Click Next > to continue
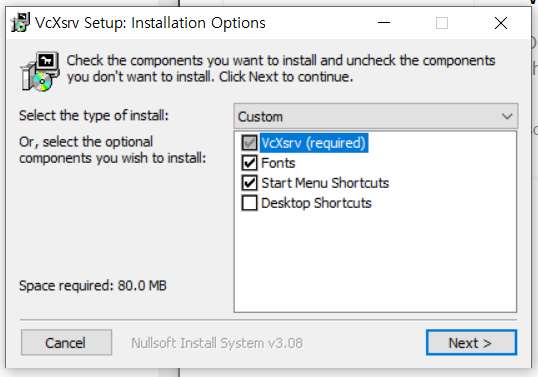The width and height of the screenshot is (538, 377). 471,342
